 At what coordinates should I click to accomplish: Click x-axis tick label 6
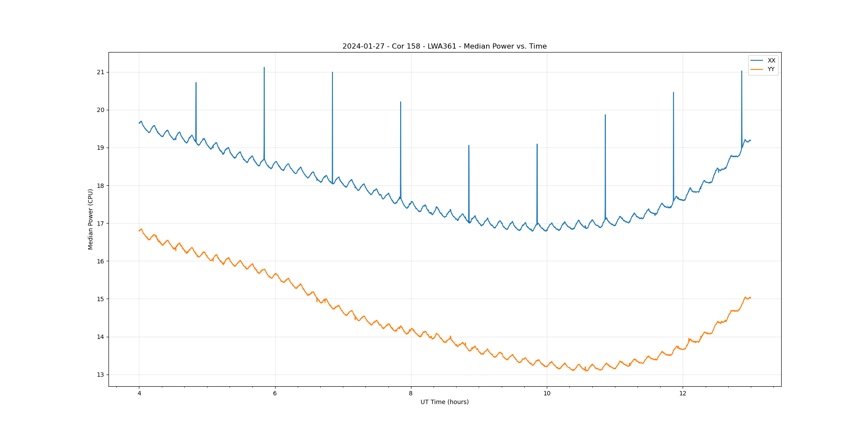(x=275, y=393)
